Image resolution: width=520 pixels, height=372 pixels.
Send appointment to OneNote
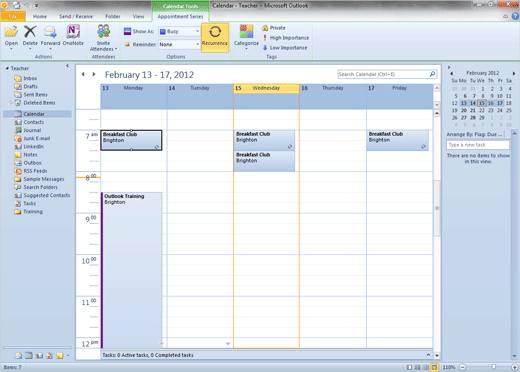coord(73,36)
